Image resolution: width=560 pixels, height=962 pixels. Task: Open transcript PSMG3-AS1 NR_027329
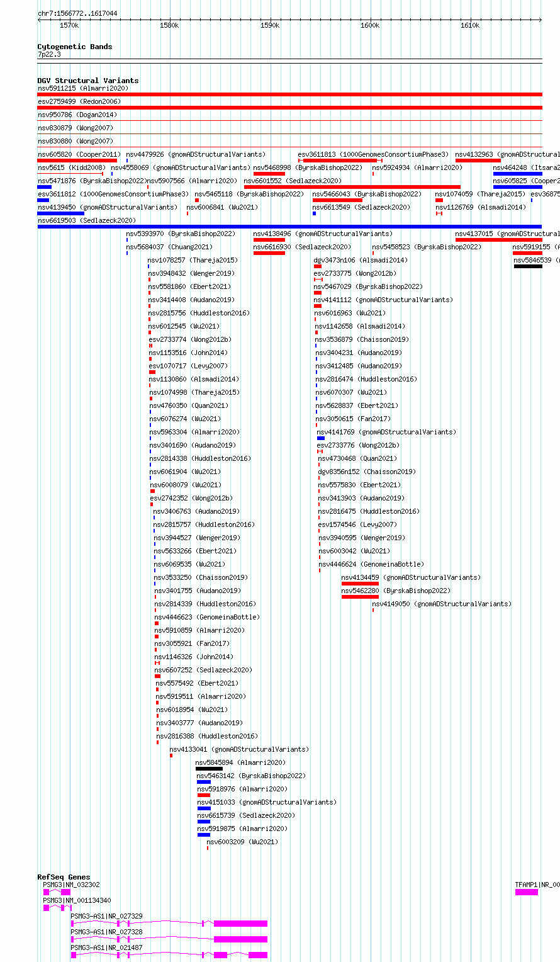[x=106, y=916]
